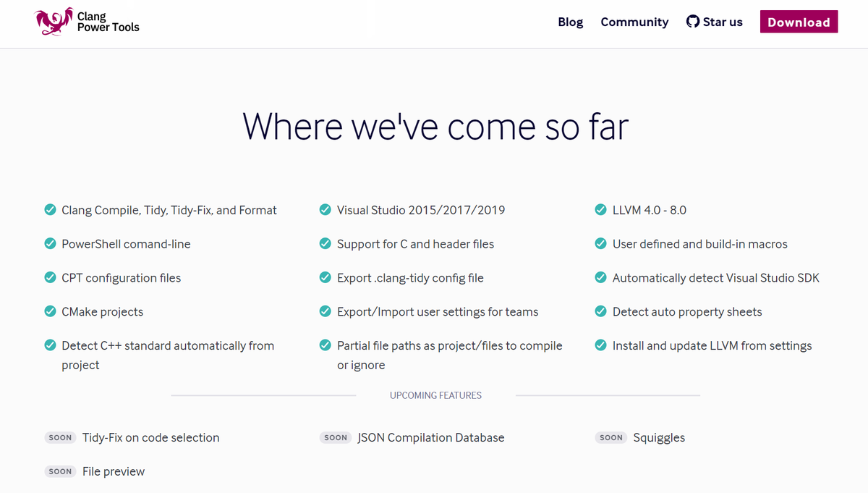Click 'Squiggles' upcoming feature text
868x493 pixels.
coord(659,437)
